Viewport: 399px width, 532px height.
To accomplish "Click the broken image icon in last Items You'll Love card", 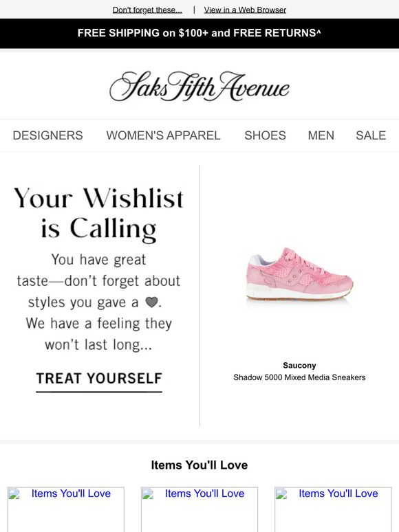I will click(x=281, y=494).
